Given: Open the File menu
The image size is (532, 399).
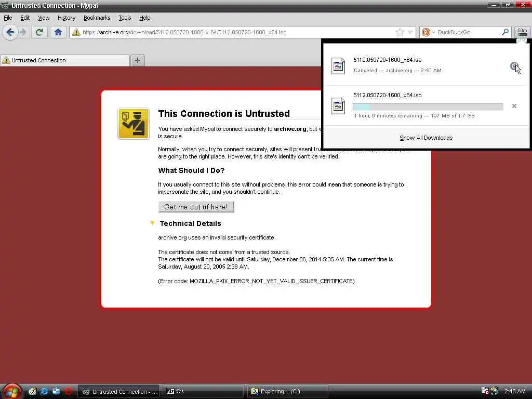Looking at the screenshot, I should pos(8,18).
